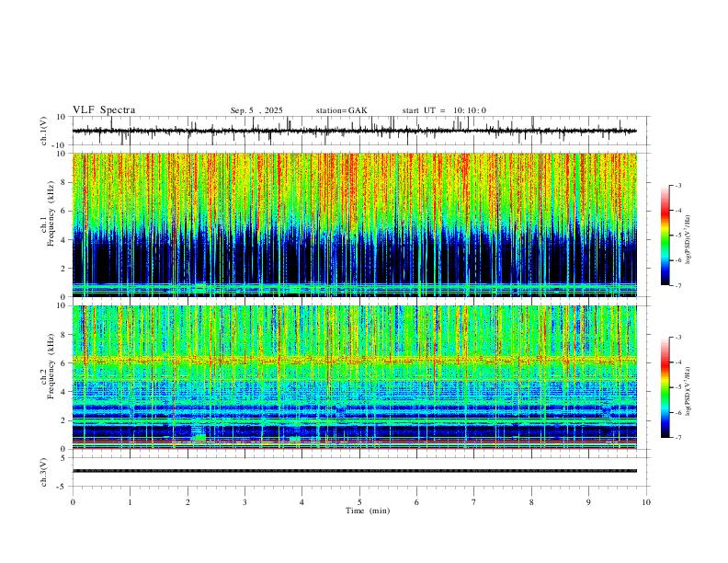Click the ch.2 spectrogram panel
This screenshot has width=728, height=563.
[354, 377]
